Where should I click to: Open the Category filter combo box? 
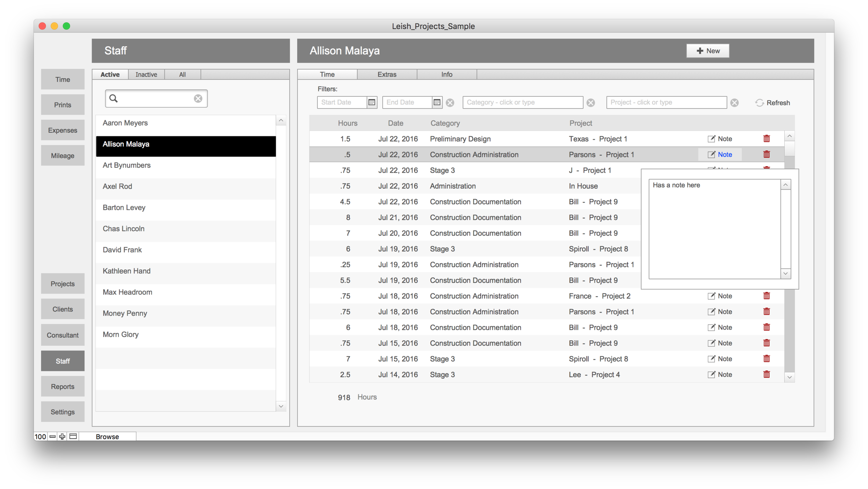[523, 102]
